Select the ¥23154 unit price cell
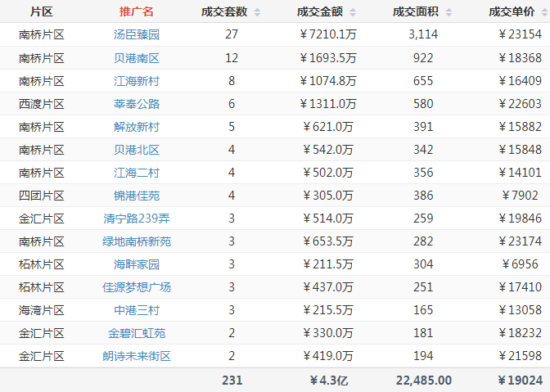Viewport: 550px width, 392px height. pyautogui.click(x=520, y=34)
